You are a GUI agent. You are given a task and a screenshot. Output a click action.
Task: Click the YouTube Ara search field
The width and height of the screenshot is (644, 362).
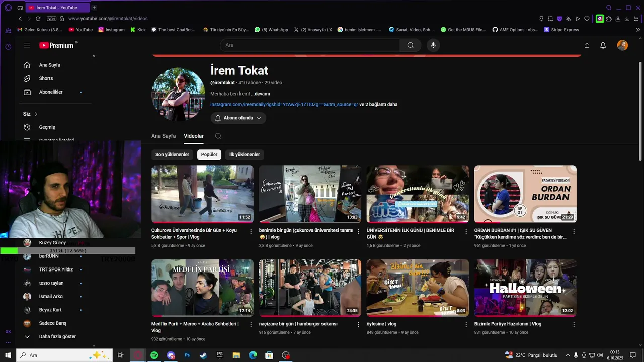(310, 45)
